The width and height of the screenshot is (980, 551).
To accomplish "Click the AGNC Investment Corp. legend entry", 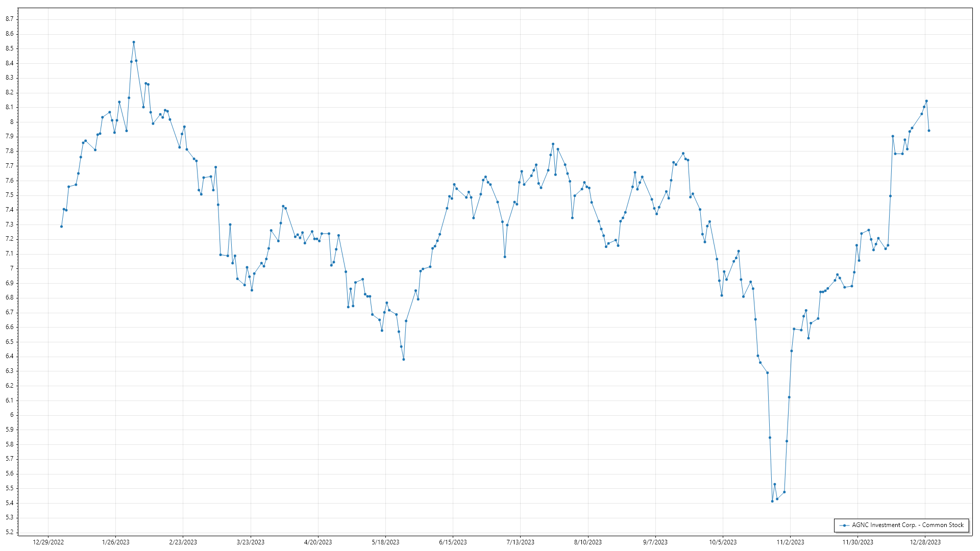I will click(908, 525).
